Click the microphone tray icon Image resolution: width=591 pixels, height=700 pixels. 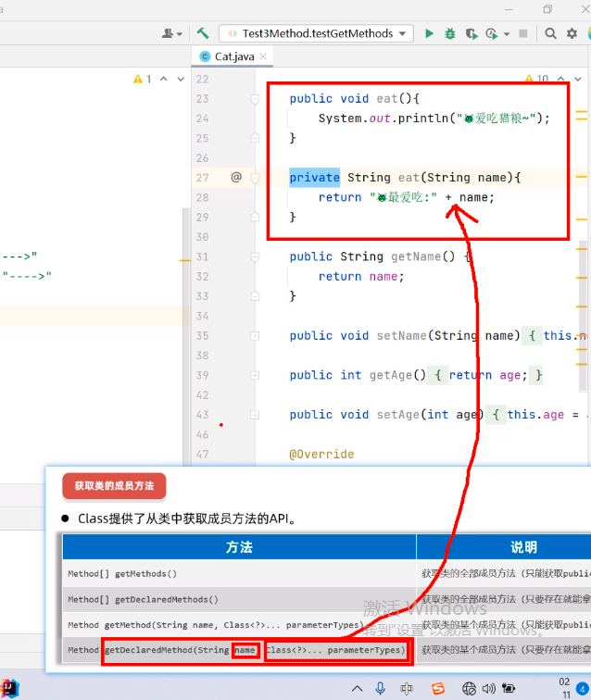point(381,688)
